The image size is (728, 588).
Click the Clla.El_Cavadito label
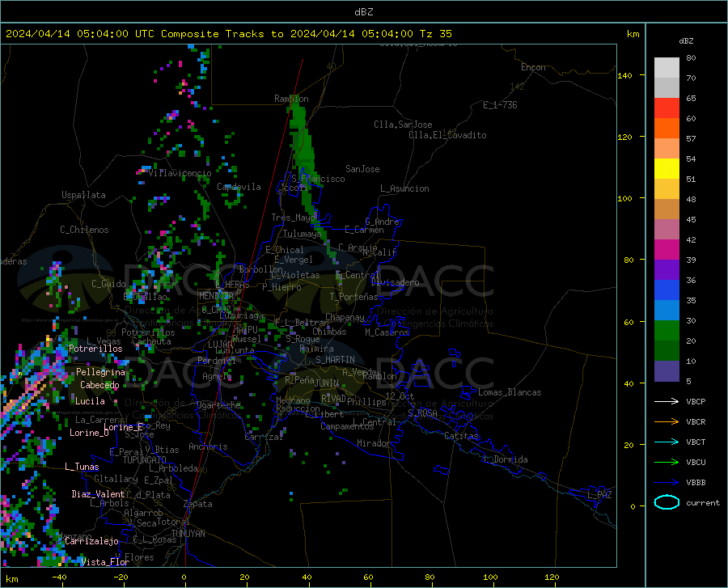447,135
